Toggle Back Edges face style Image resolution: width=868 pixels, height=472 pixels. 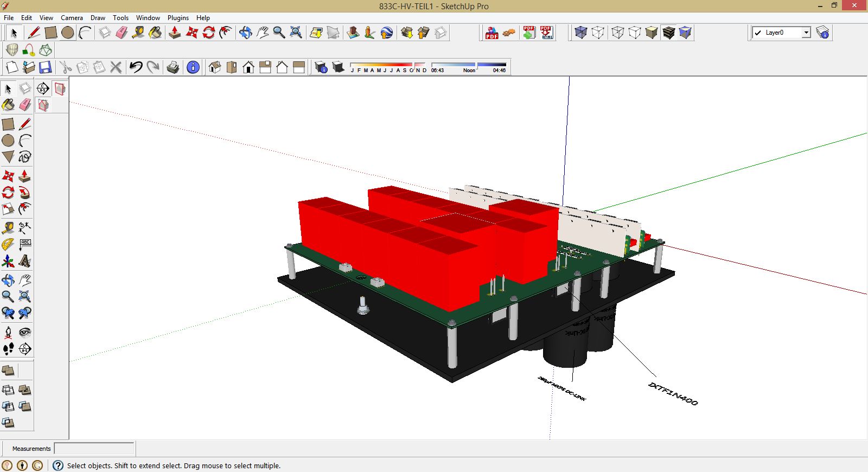(x=598, y=33)
